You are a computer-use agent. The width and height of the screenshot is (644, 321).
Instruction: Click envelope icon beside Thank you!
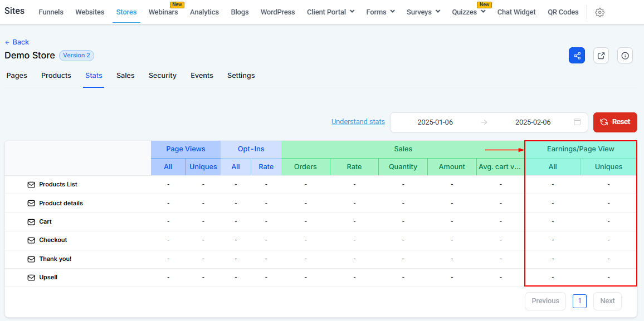point(31,259)
